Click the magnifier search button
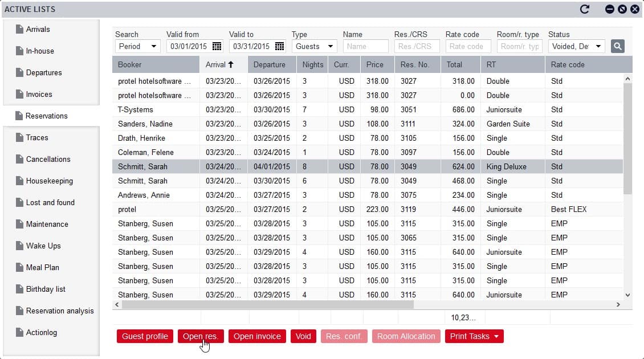Image resolution: width=644 pixels, height=359 pixels. point(617,46)
